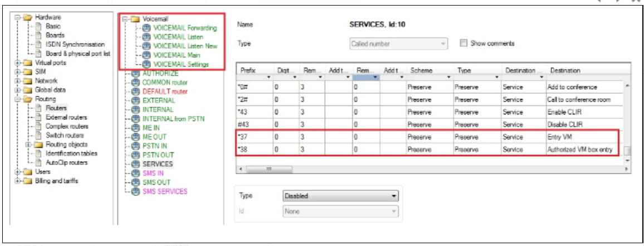Select ISDN Synchronisation tree item
This screenshot has width=644, height=246.
(75, 45)
